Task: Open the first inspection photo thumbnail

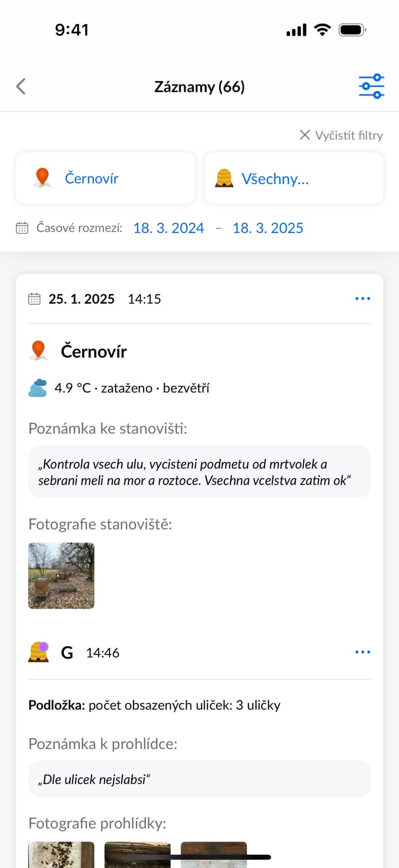Action: click(x=61, y=854)
